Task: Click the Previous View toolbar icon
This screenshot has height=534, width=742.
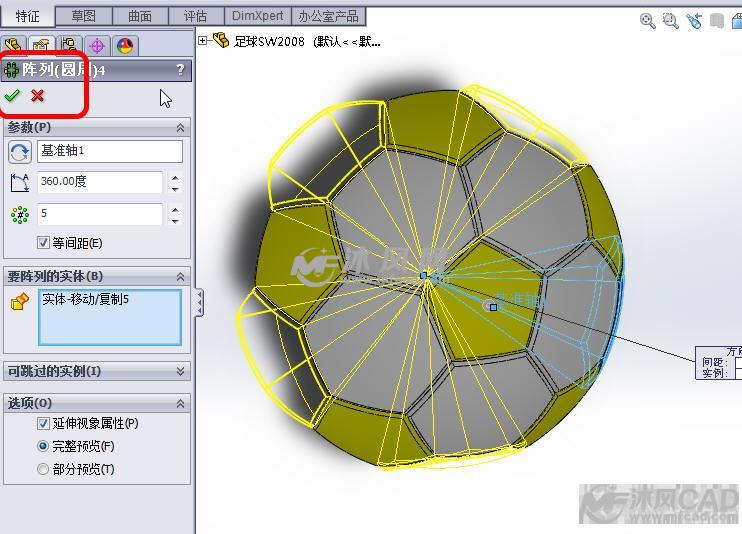Action: pyautogui.click(x=694, y=21)
